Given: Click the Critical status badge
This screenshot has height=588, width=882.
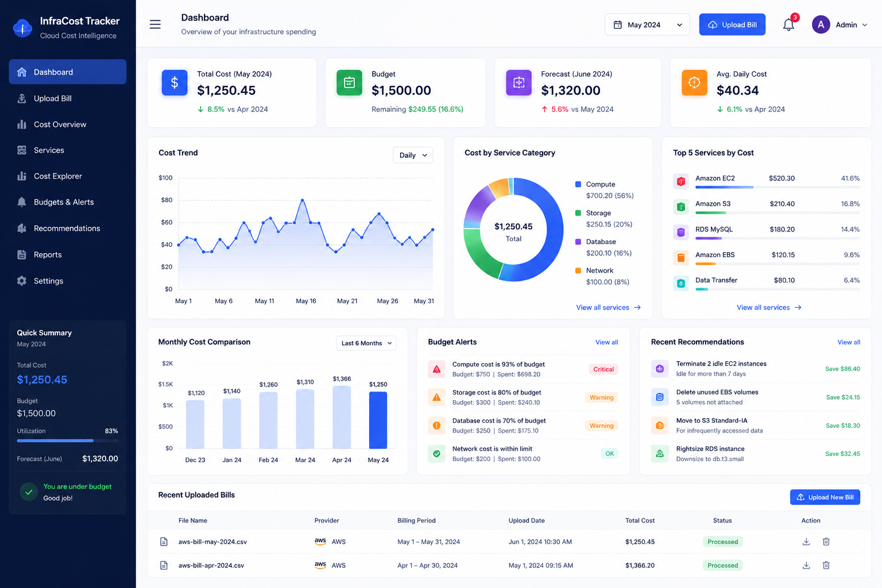Looking at the screenshot, I should pyautogui.click(x=604, y=369).
